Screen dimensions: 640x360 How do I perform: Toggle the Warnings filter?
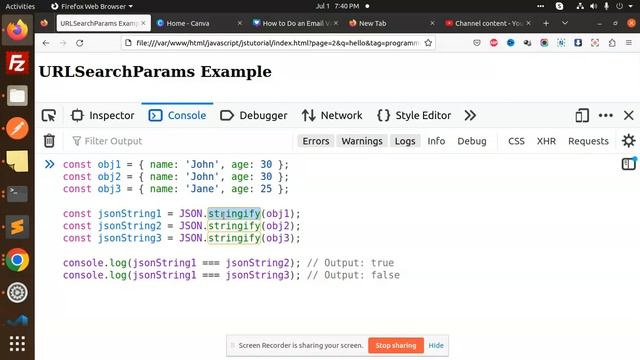tap(362, 141)
